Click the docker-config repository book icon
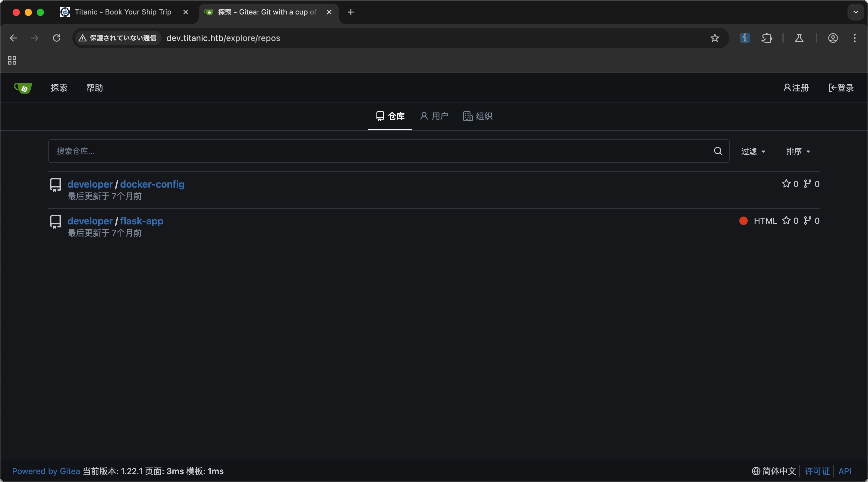Image resolution: width=868 pixels, height=482 pixels. coord(55,185)
